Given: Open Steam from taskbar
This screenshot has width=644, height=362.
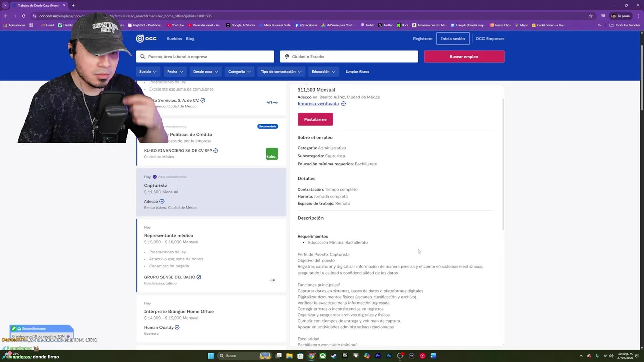Looking at the screenshot, I should (x=334, y=356).
